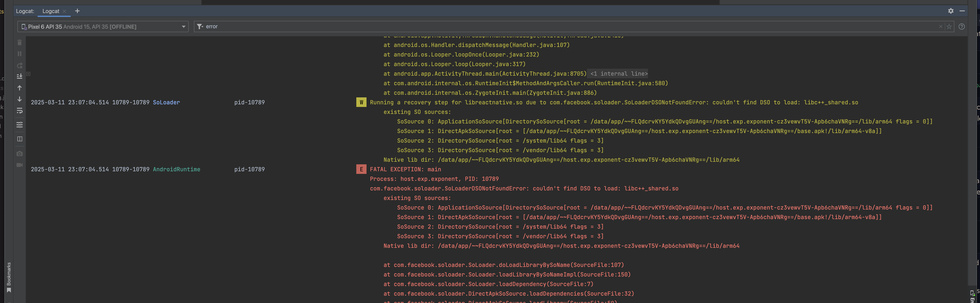Click Scroll to the End button
The width and height of the screenshot is (980, 303).
click(19, 77)
